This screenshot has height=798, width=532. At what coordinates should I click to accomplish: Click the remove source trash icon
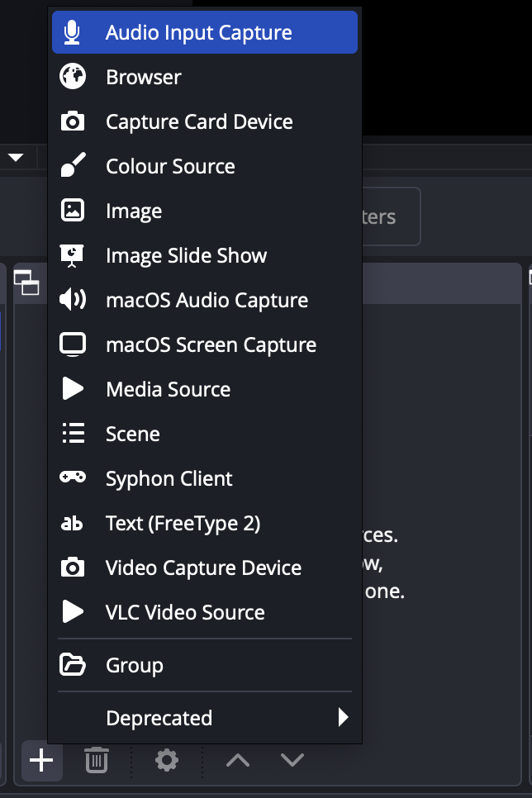pyautogui.click(x=96, y=761)
